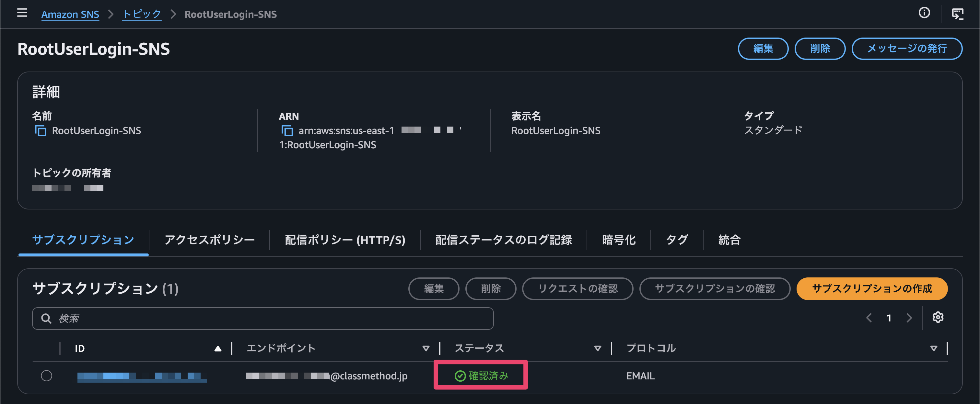Follow トピック breadcrumb link
Image resolution: width=980 pixels, height=404 pixels.
coord(142,15)
